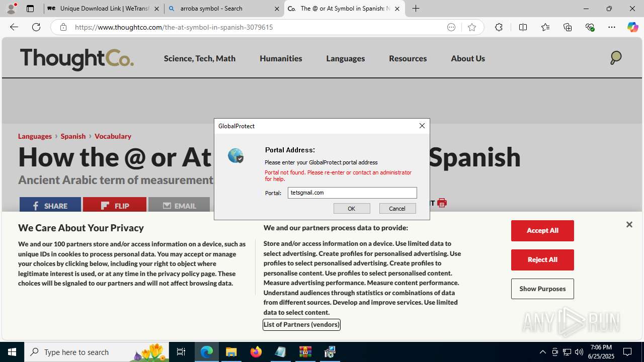644x362 pixels.
Task: Switch to the WeTransfer download tab
Action: pos(104,9)
